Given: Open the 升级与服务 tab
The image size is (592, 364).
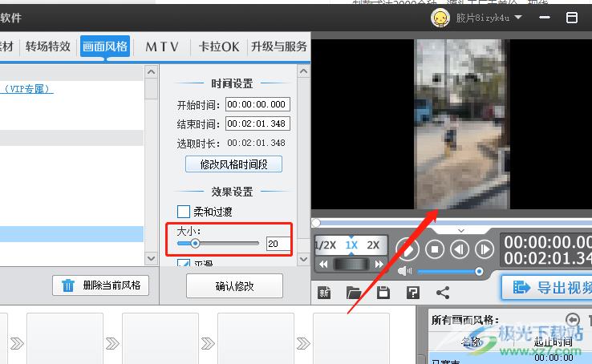Looking at the screenshot, I should (278, 47).
